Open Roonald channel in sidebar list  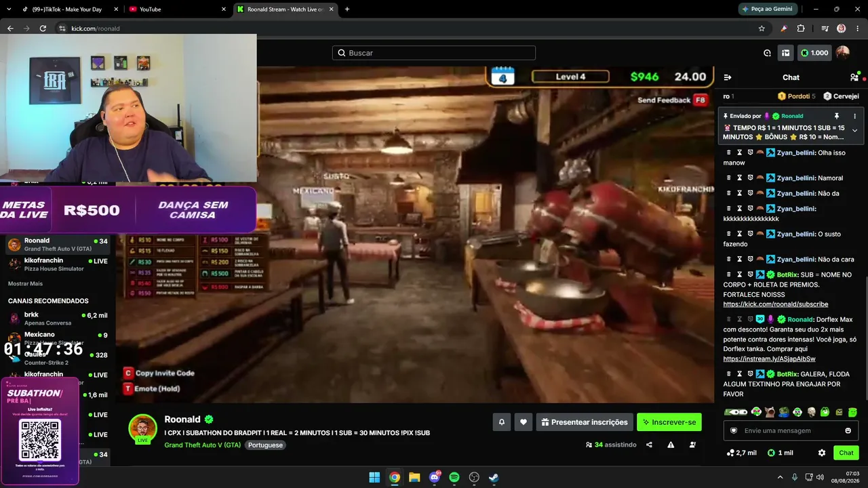tap(58, 245)
